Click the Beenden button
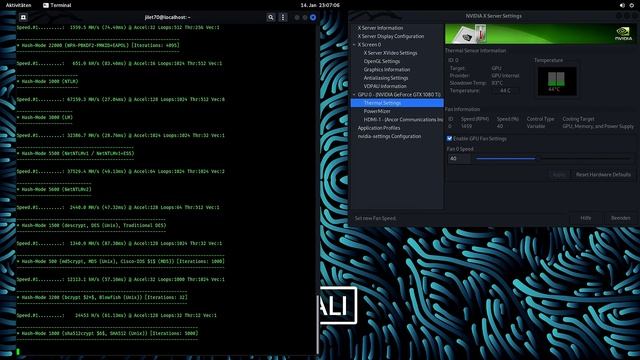This screenshot has width=640, height=360. [620, 218]
